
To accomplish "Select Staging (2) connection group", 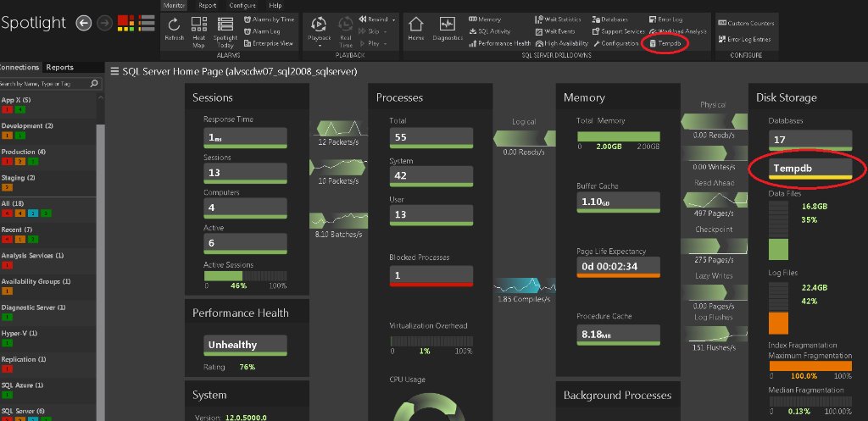I will [x=19, y=178].
